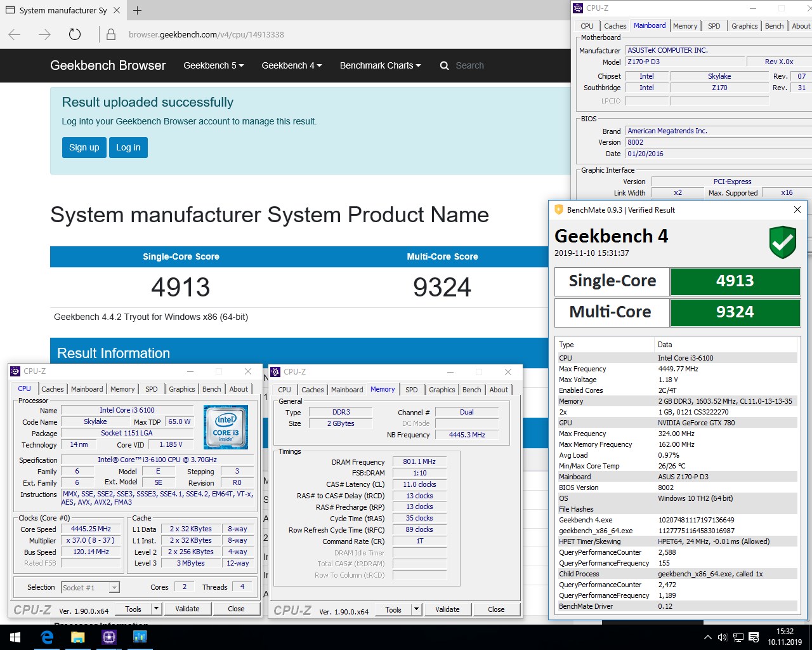Open Tools dropdown arrow in Memory window

416,609
